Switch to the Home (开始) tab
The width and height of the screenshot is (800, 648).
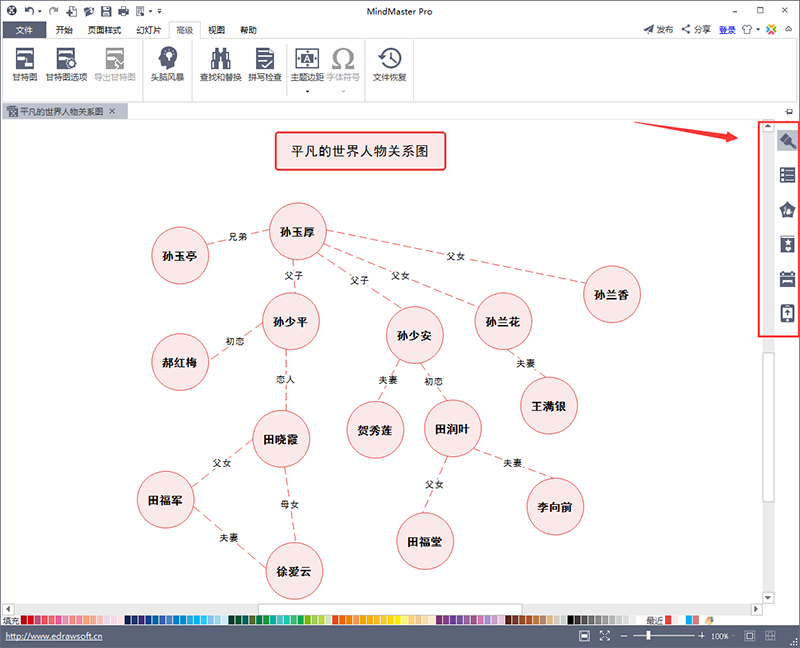pyautogui.click(x=64, y=30)
